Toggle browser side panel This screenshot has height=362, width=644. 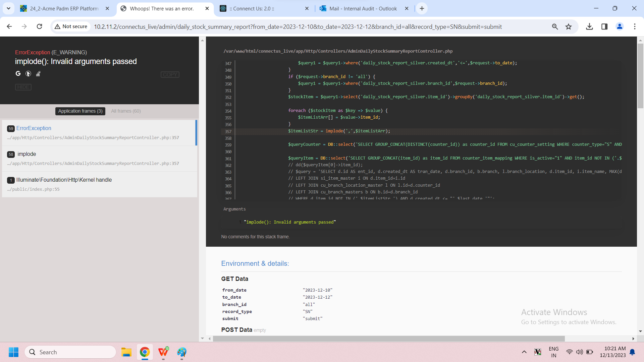pyautogui.click(x=604, y=26)
